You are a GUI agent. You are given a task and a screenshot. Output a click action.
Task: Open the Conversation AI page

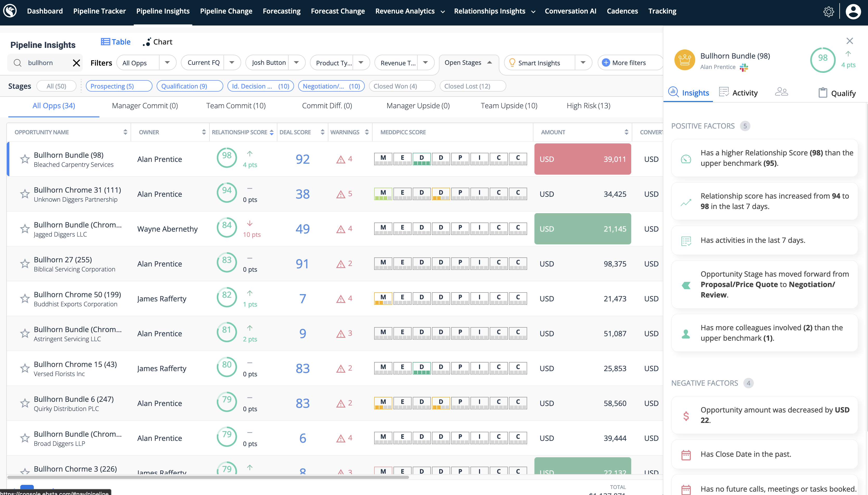pyautogui.click(x=570, y=11)
